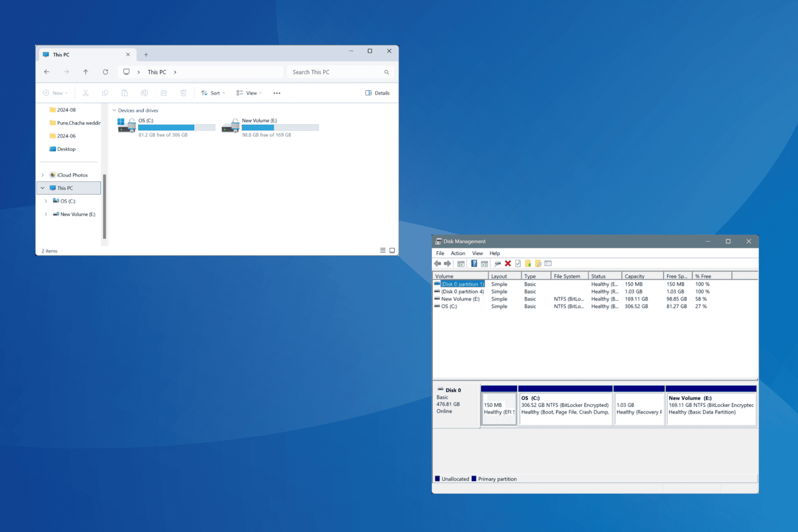Refresh the This PC view

click(x=105, y=72)
